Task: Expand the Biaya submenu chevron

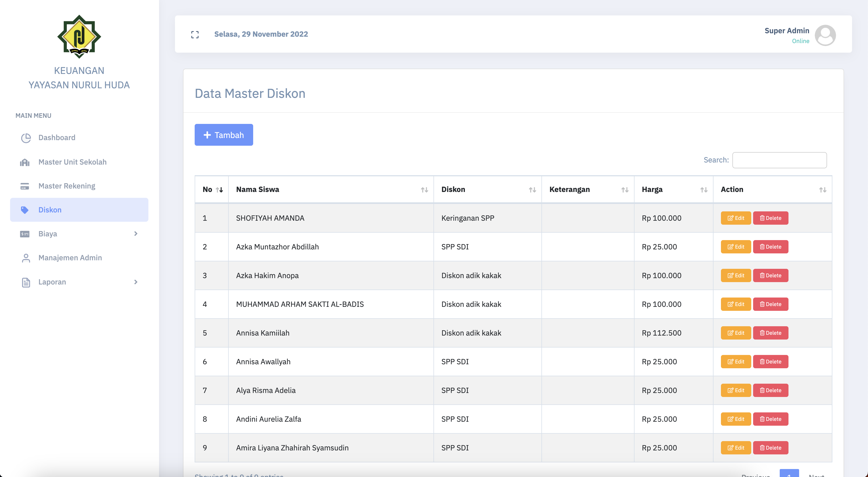Action: (x=136, y=234)
